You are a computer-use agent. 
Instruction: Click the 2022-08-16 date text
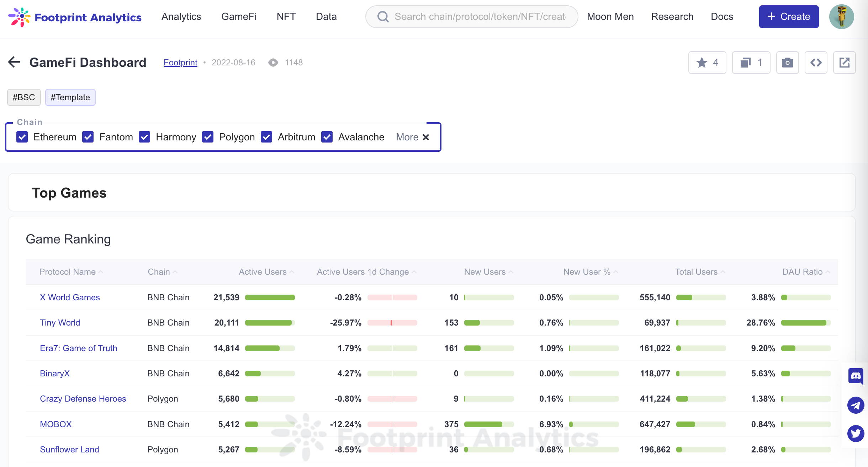pos(233,63)
